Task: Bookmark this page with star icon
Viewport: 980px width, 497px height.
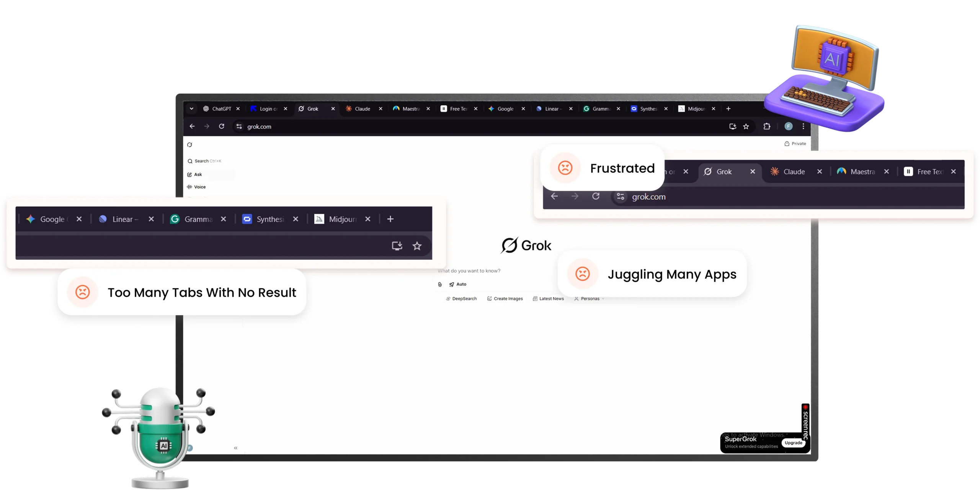Action: tap(746, 126)
